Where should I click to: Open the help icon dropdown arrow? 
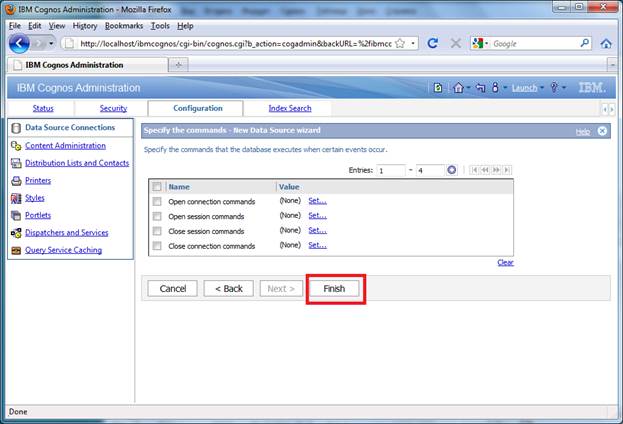tap(563, 87)
